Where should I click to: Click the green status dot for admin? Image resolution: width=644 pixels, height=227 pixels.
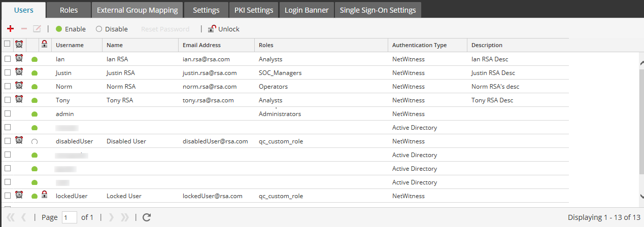(35, 115)
